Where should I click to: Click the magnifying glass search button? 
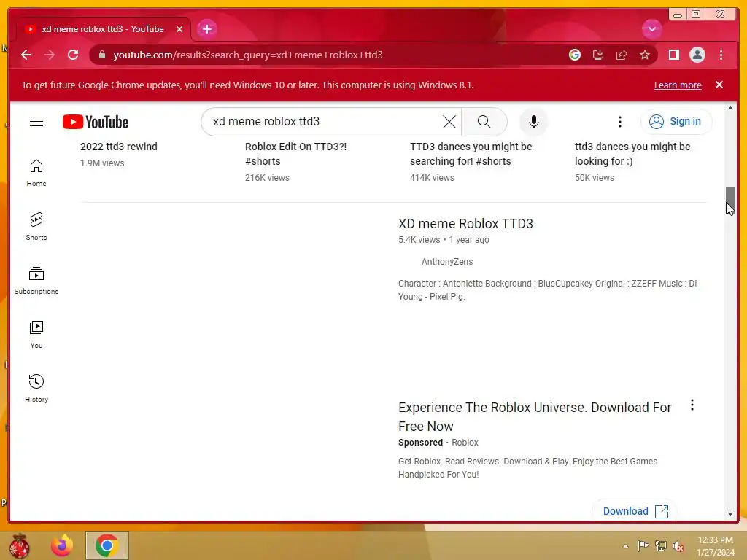click(484, 122)
